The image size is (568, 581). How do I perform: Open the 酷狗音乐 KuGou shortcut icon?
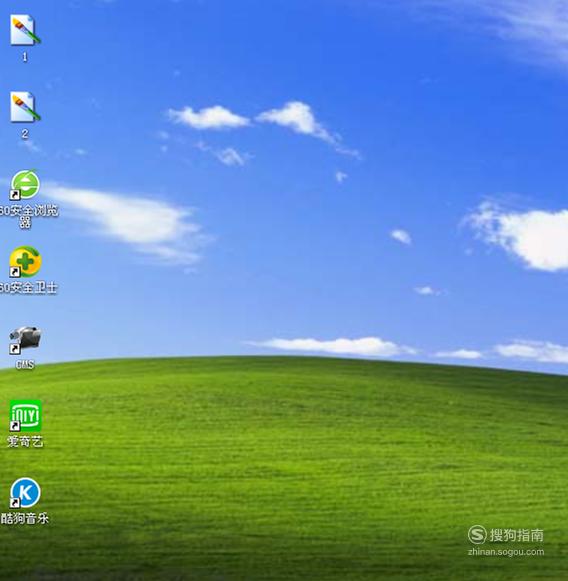click(25, 493)
